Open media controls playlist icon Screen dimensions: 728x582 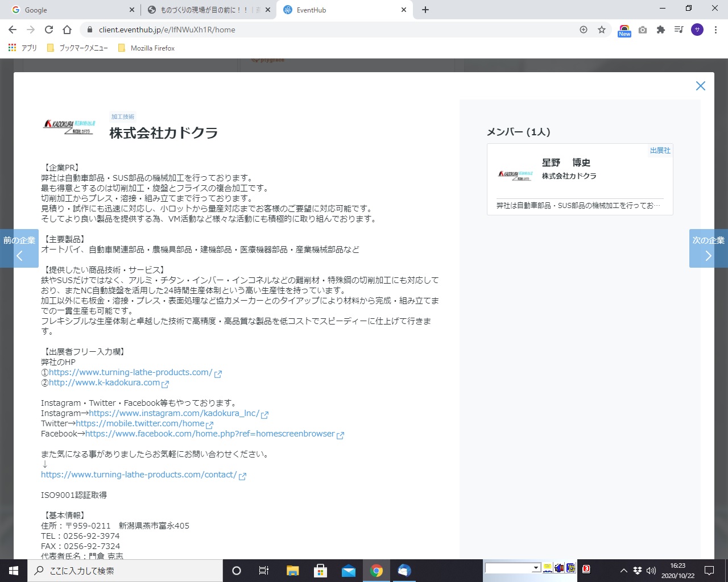679,30
